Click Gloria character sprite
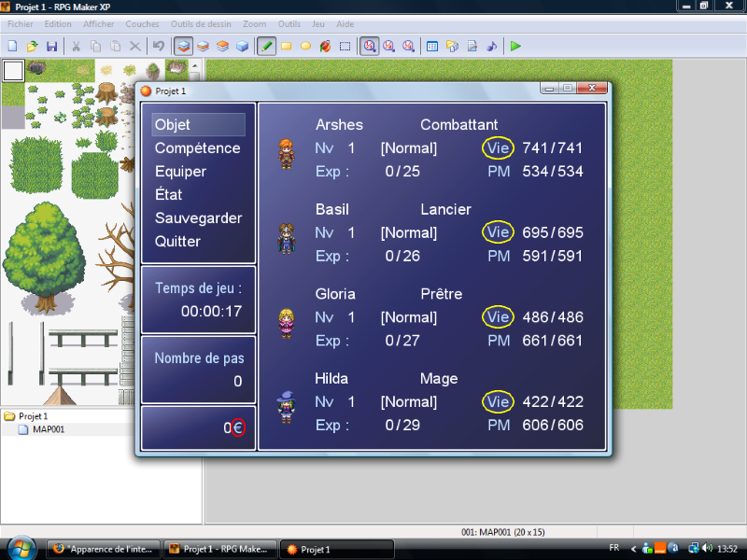The height and width of the screenshot is (560, 747). point(287,323)
